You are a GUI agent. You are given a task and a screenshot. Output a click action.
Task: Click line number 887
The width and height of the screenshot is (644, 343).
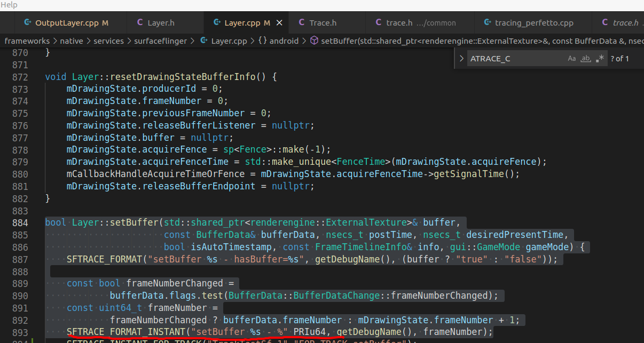click(19, 259)
